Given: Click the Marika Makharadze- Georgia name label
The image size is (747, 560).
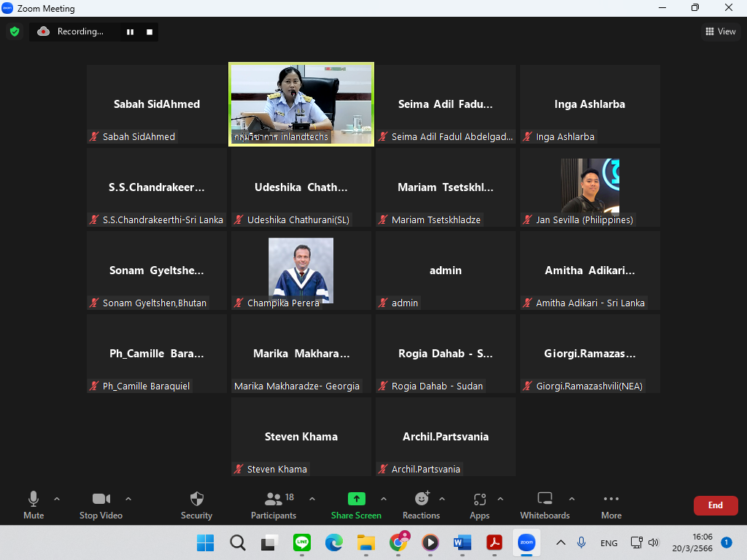Looking at the screenshot, I should (297, 386).
